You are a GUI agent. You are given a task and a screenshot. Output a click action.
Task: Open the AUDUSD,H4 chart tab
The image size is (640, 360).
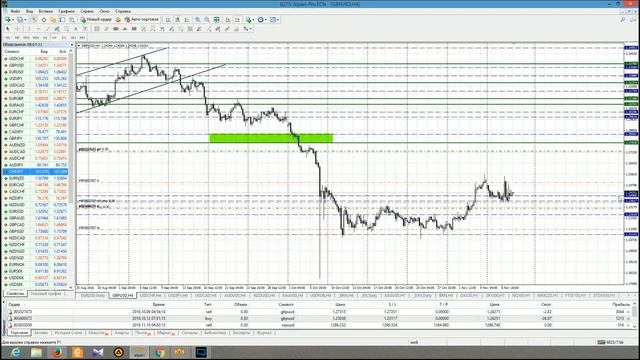click(x=235, y=295)
